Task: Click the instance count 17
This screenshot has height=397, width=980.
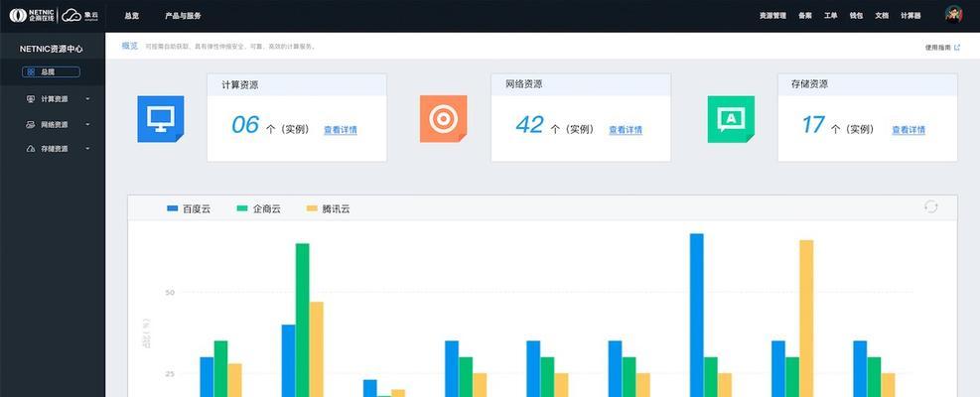Action: point(814,125)
